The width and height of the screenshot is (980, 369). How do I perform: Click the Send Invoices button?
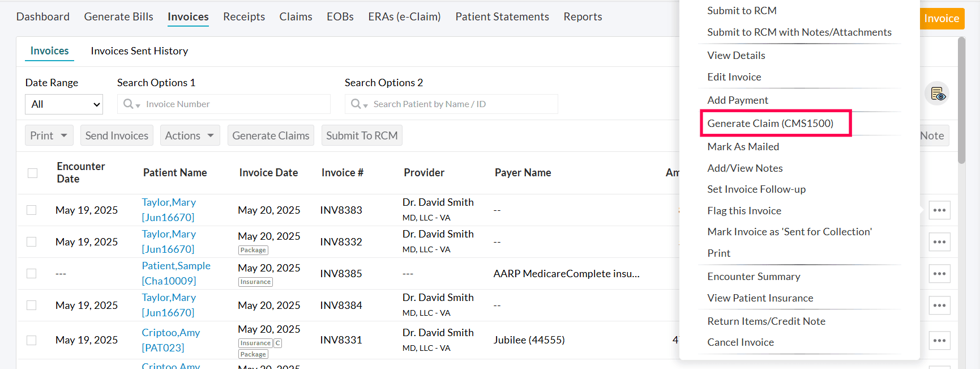tap(117, 135)
